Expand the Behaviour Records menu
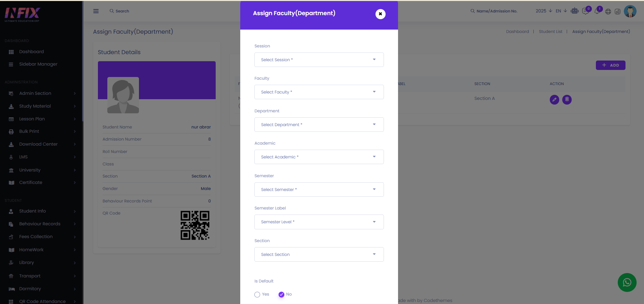The image size is (644, 304). 42,224
